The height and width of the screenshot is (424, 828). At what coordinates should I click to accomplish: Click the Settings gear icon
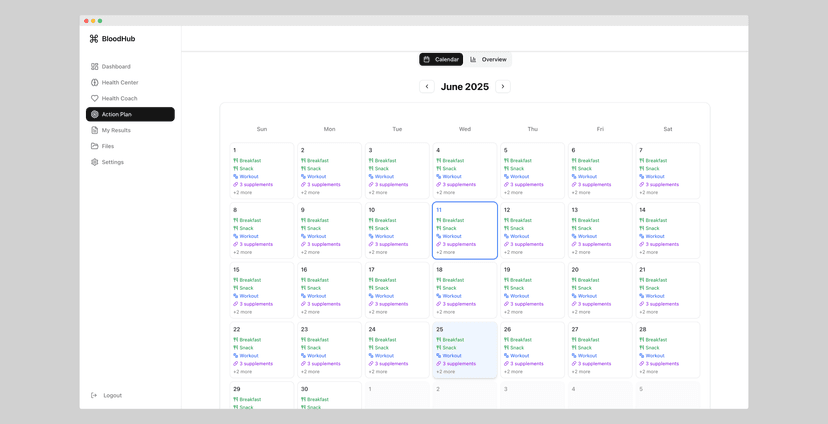click(x=95, y=162)
